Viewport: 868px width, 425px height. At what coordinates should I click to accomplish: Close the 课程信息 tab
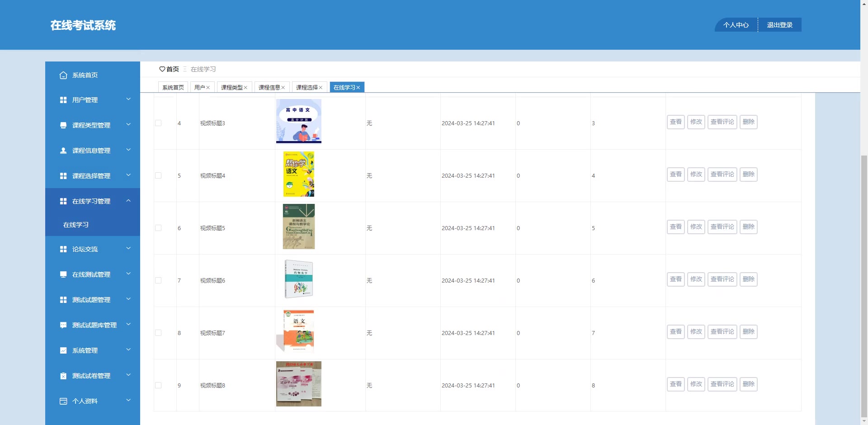click(x=283, y=88)
